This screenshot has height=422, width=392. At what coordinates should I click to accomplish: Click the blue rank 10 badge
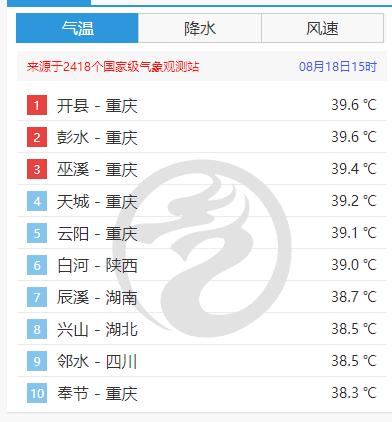tap(37, 393)
